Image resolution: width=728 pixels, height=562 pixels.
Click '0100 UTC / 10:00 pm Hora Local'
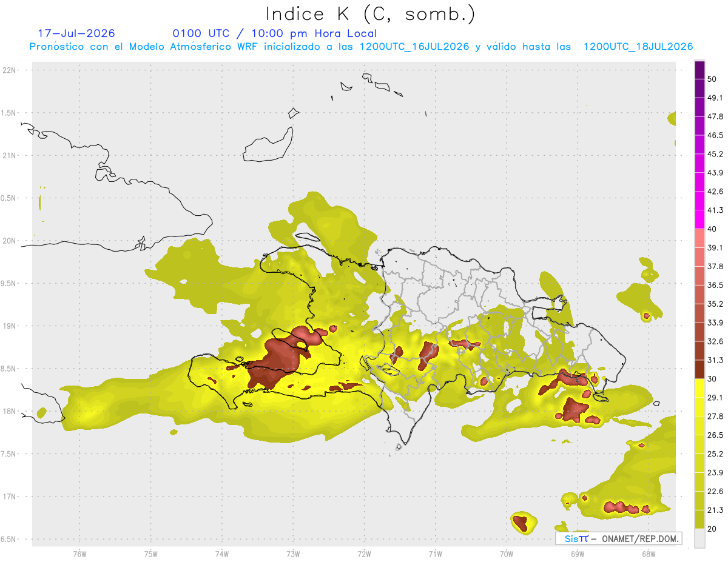[x=275, y=33]
